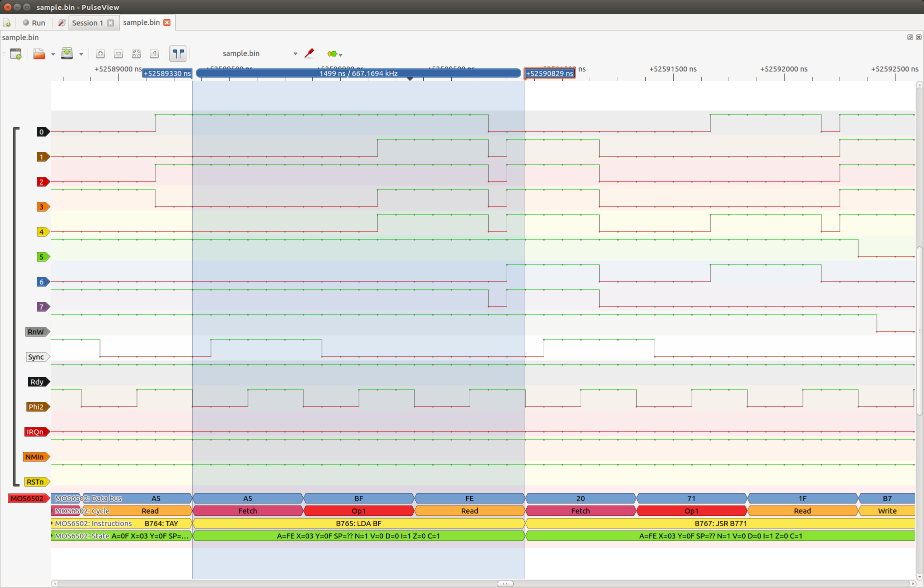924x588 pixels.
Task: Open the settings wrench icon
Action: pyautogui.click(x=61, y=23)
